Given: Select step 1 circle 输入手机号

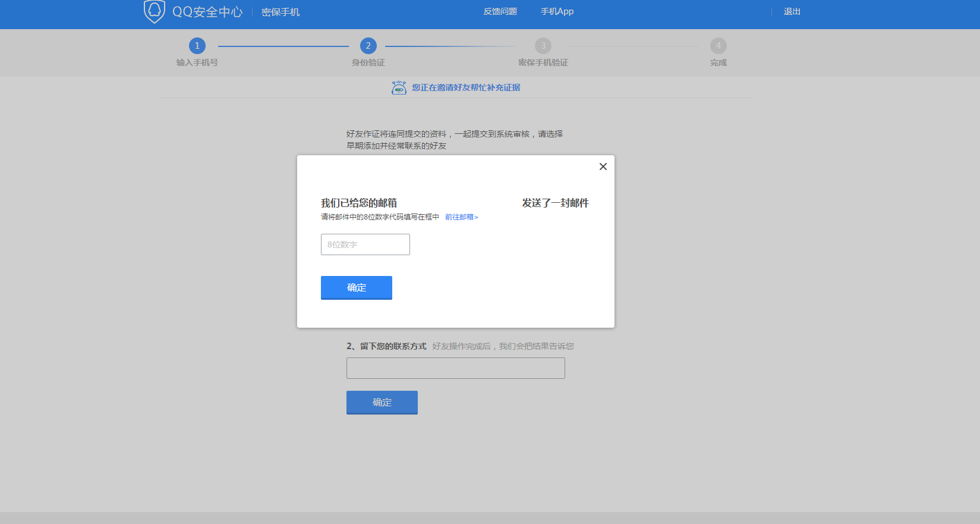Looking at the screenshot, I should pyautogui.click(x=197, y=46).
